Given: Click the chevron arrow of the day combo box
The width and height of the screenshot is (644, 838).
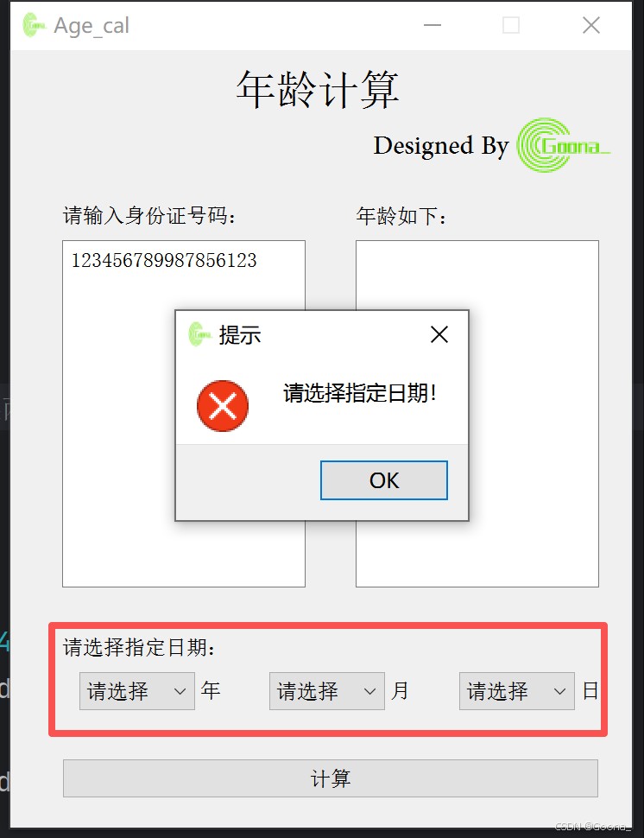Looking at the screenshot, I should pyautogui.click(x=559, y=691).
